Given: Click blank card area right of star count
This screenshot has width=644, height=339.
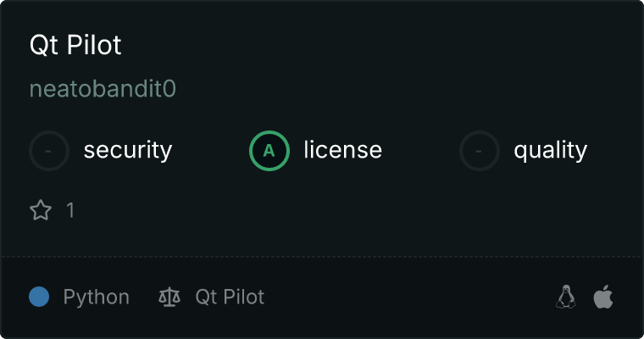Looking at the screenshot, I should coord(339,210).
